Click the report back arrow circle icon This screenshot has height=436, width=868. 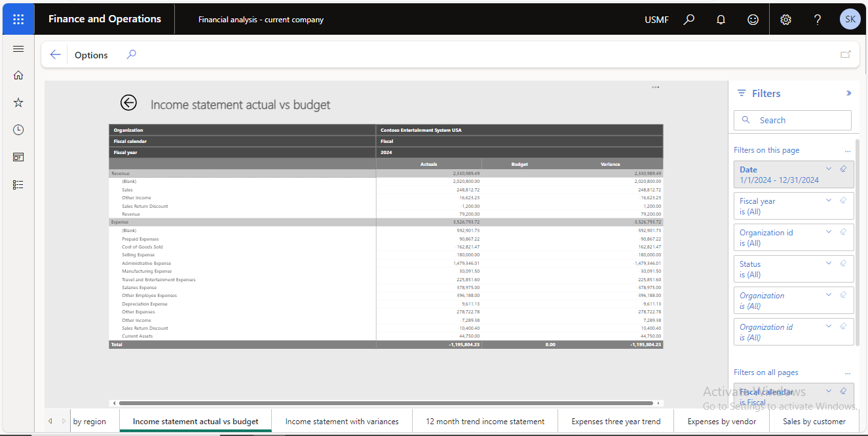click(128, 103)
